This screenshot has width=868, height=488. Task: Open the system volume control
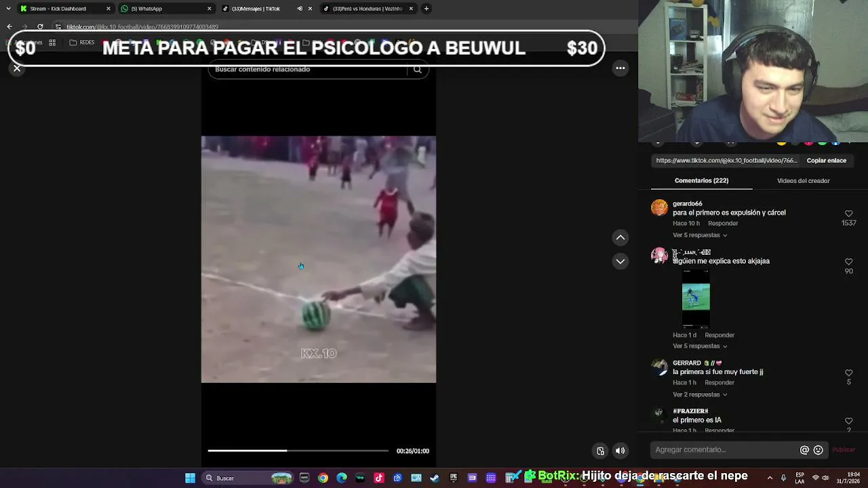825,478
